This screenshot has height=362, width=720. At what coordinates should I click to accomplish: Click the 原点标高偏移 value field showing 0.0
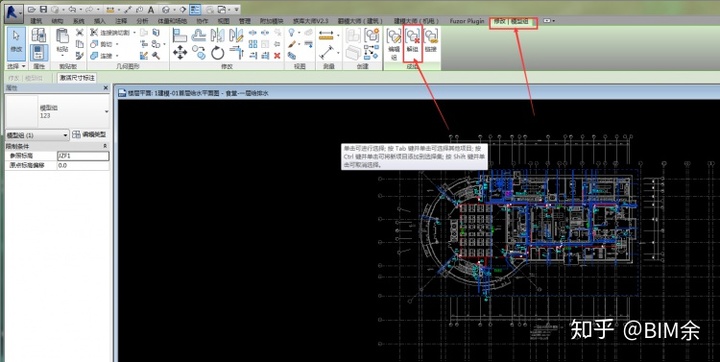[x=83, y=165]
